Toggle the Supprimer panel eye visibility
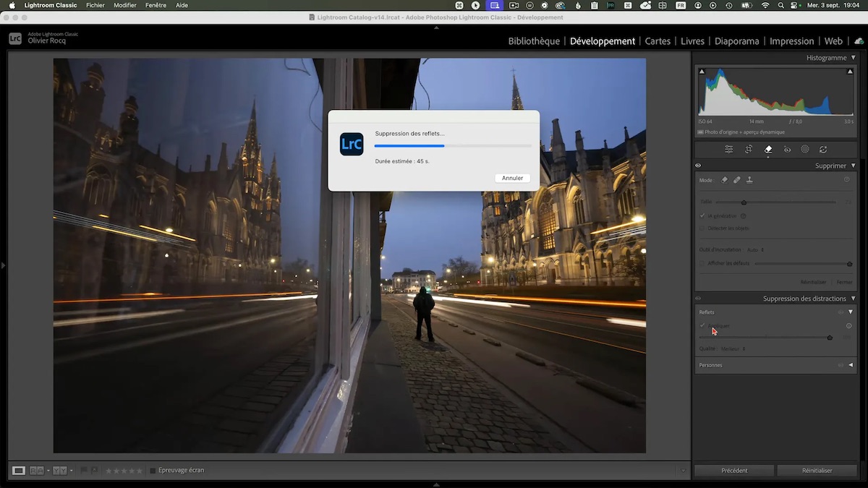 coord(698,166)
